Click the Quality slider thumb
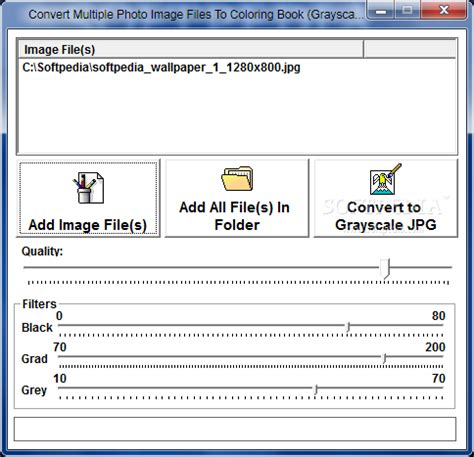Screen dimensions: 474x457 point(385,268)
